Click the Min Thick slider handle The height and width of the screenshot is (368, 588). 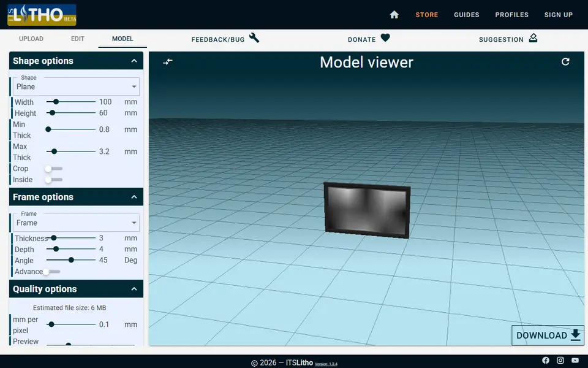[x=48, y=129]
